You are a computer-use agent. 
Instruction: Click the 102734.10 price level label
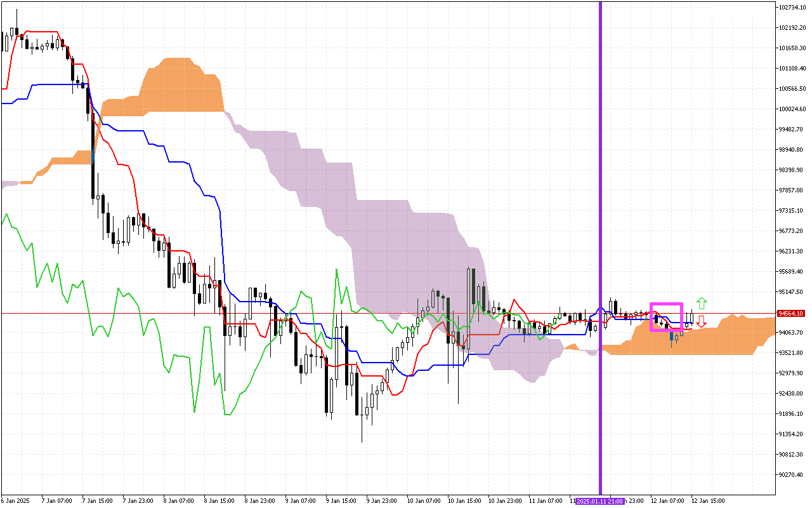[x=792, y=8]
